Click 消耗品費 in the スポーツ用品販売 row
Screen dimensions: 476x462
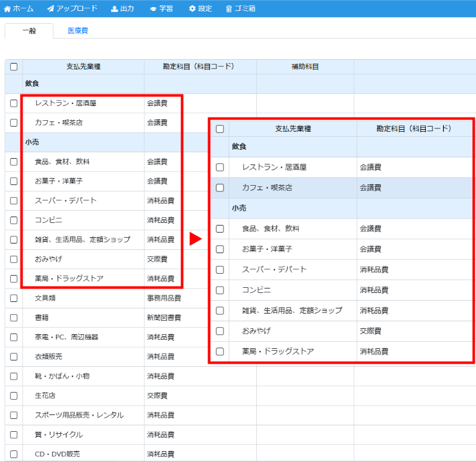(161, 415)
